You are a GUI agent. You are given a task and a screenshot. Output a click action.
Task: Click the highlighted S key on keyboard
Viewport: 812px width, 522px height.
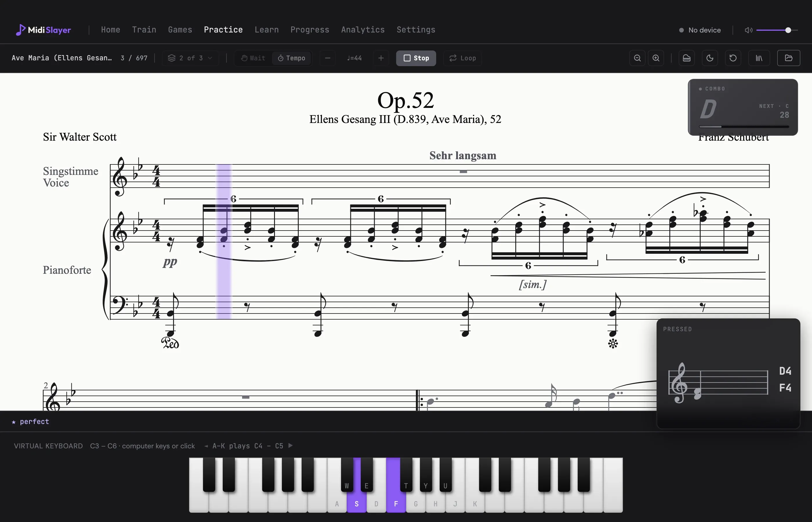coord(356,503)
